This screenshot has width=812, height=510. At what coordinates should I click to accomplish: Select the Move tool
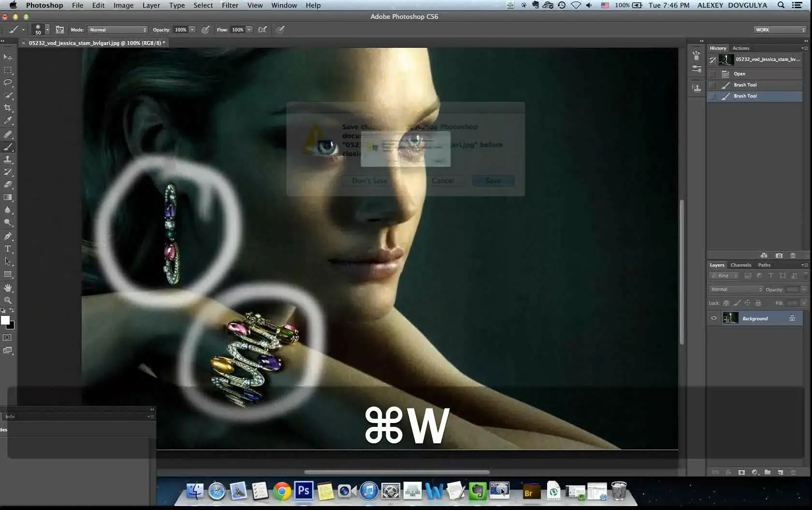click(8, 57)
